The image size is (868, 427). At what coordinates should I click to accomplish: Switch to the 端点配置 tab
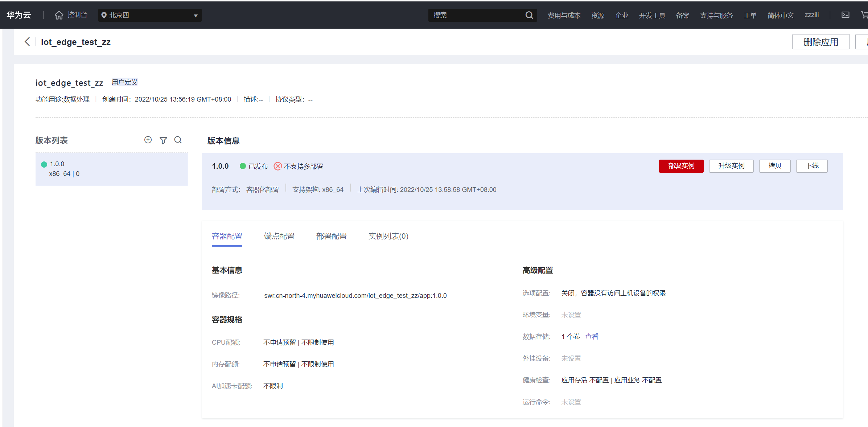click(279, 236)
